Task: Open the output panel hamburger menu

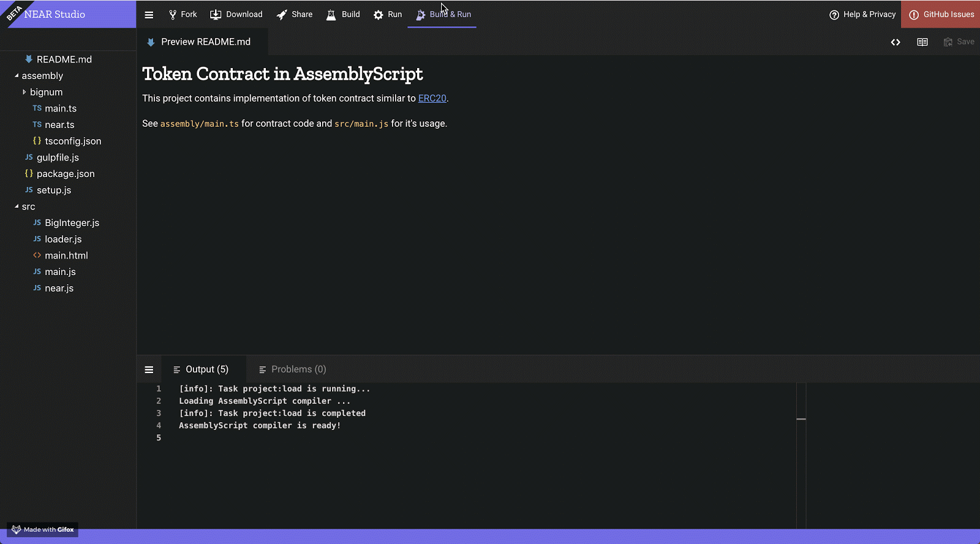Action: click(x=149, y=369)
